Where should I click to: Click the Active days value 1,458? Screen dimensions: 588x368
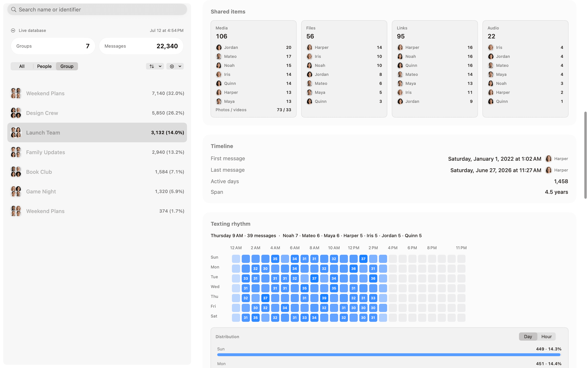pos(561,181)
